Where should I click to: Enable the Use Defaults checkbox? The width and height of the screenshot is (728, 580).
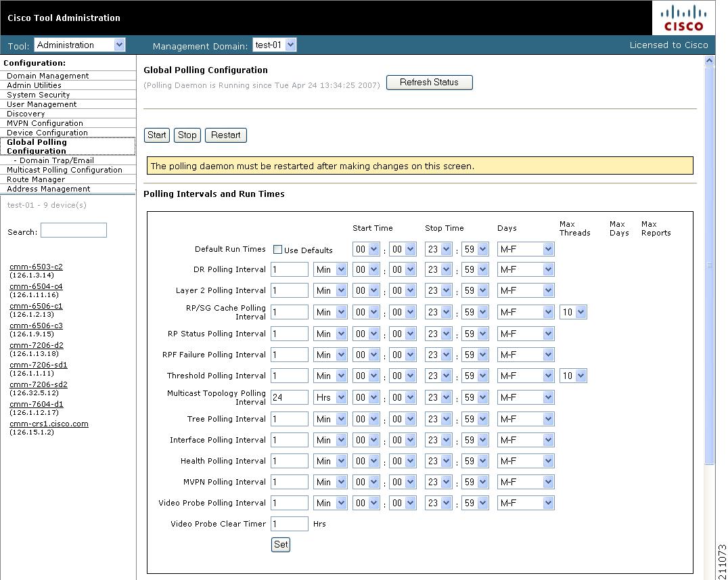tap(277, 250)
